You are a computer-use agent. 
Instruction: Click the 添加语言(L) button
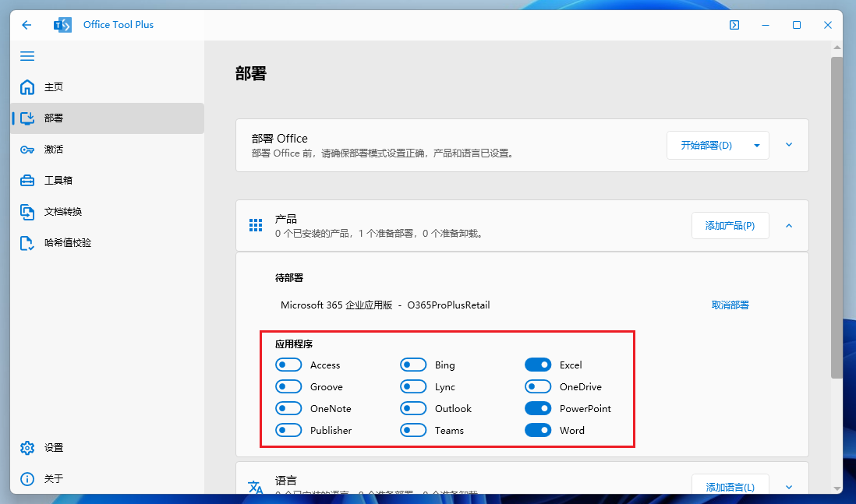point(730,485)
